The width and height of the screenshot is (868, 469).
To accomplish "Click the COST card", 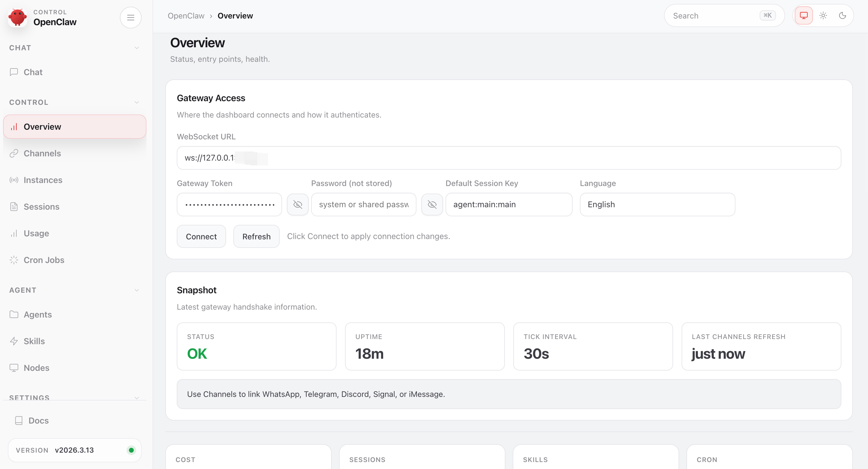I will (x=248, y=457).
